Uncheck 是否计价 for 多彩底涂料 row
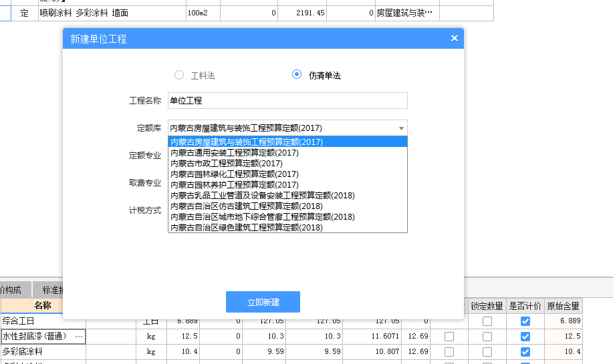 525,352
